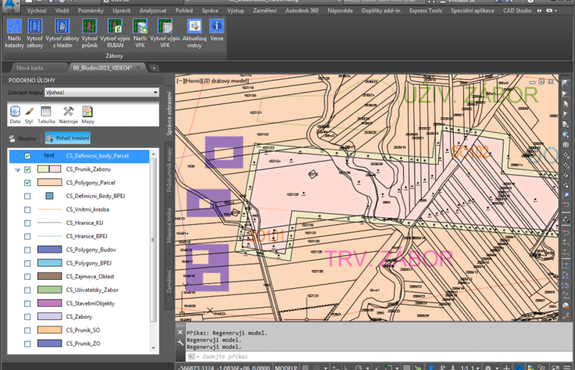Open Mapová kniha side tab
The image size is (575, 370).
point(169,226)
